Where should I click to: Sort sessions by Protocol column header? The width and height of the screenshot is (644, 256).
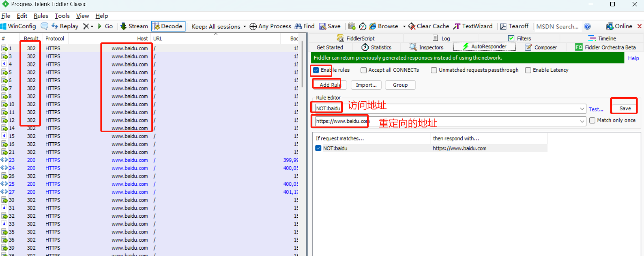tap(55, 38)
